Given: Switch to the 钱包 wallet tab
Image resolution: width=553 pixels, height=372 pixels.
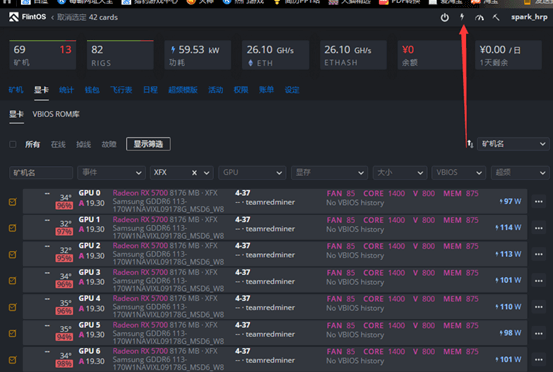Looking at the screenshot, I should (x=92, y=90).
